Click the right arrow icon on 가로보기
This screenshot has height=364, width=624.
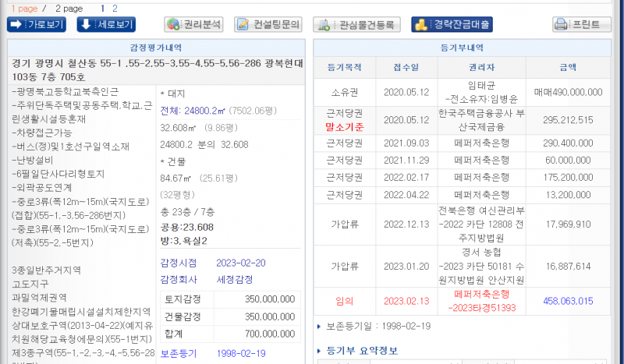click(x=16, y=25)
